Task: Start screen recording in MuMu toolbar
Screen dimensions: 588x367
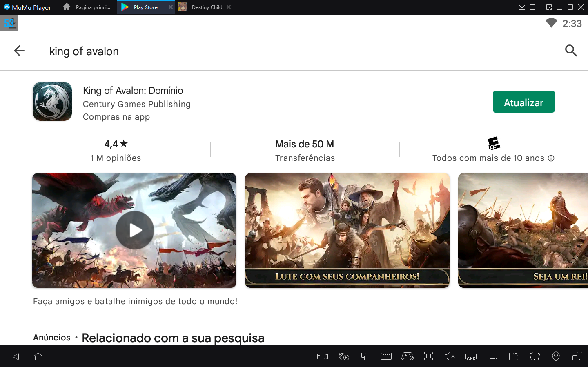Action: [x=322, y=356]
